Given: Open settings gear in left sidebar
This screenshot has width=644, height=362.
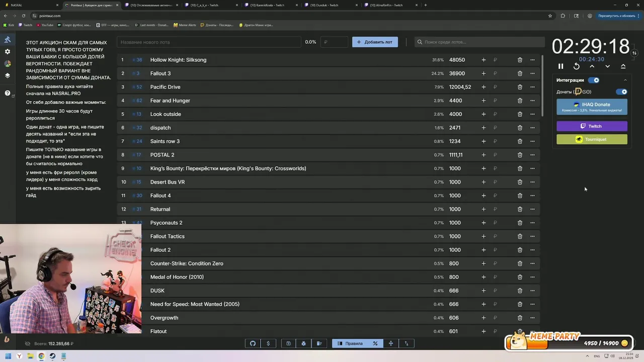Looking at the screenshot, I should (x=8, y=52).
